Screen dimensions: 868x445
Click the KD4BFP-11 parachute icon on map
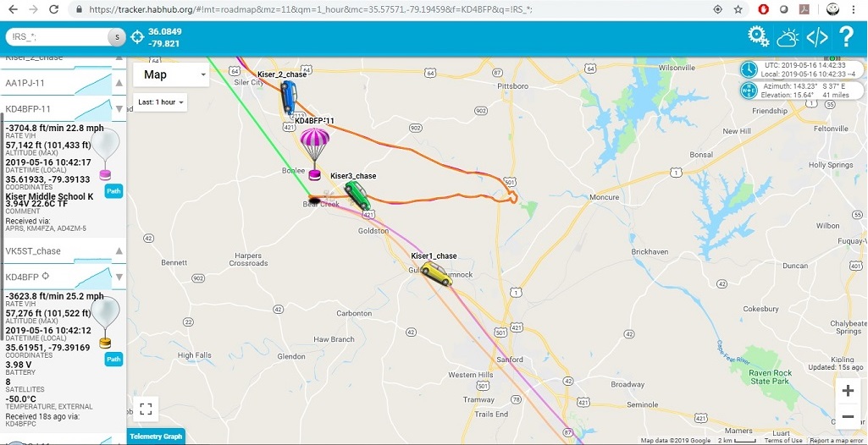(314, 154)
